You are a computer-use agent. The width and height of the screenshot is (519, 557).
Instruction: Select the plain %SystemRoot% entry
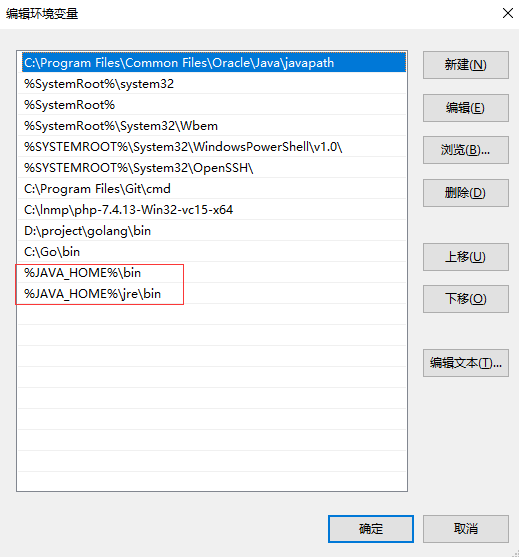pyautogui.click(x=212, y=105)
